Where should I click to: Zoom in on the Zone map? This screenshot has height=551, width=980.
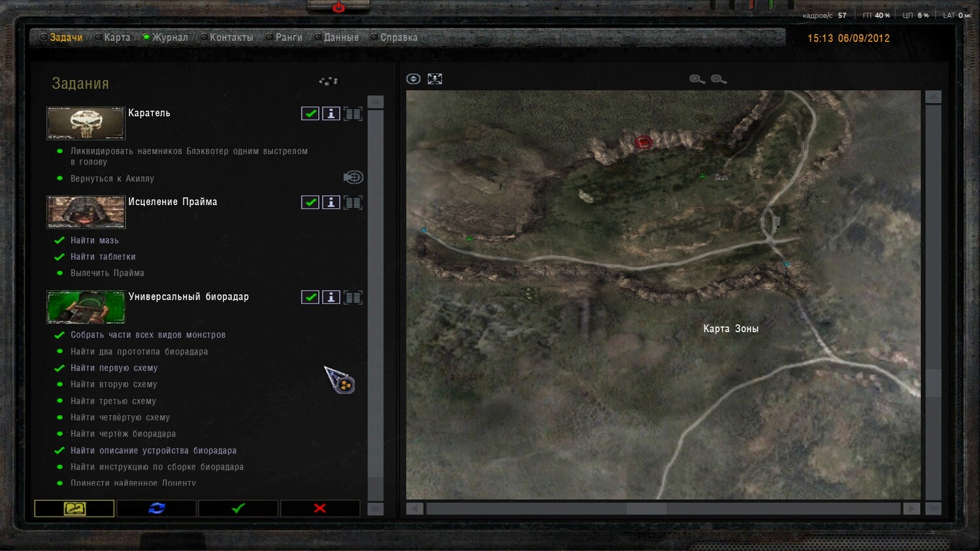(697, 79)
